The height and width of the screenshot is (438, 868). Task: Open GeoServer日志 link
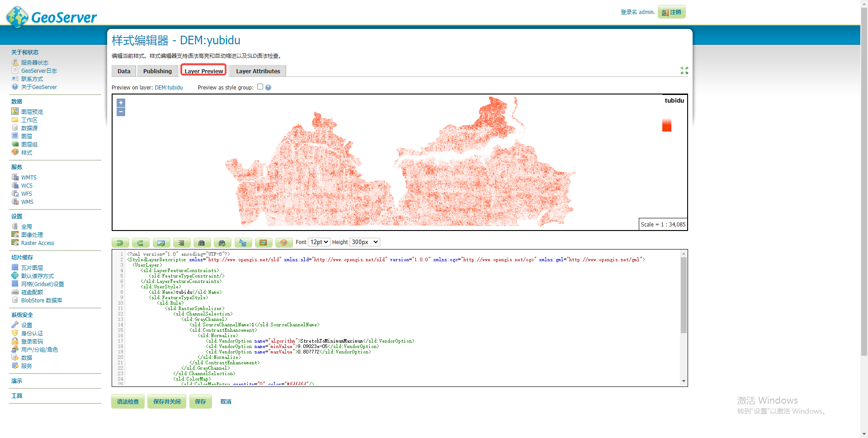coord(39,71)
